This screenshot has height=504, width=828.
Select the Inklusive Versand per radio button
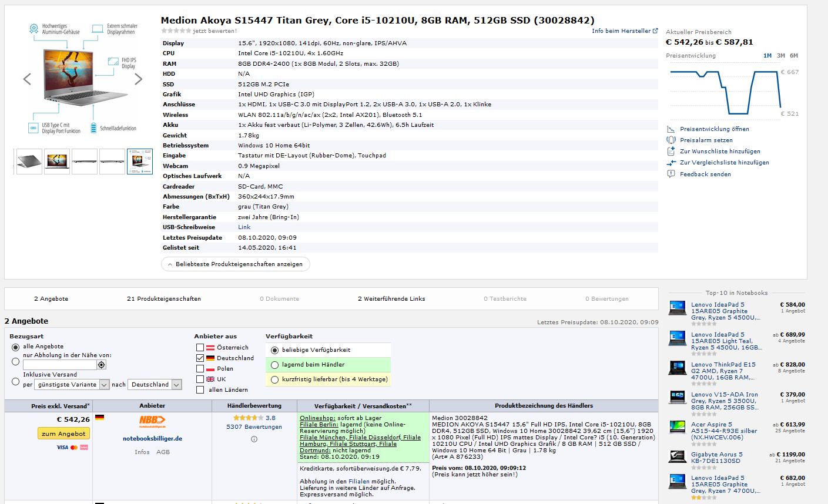15,381
